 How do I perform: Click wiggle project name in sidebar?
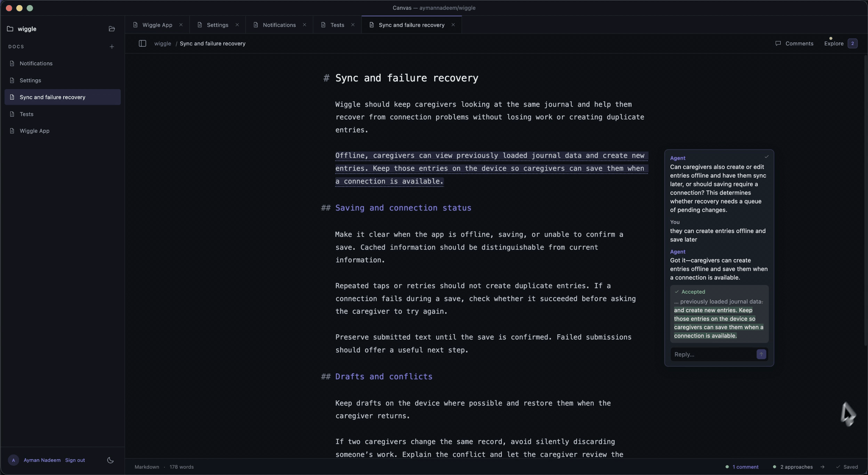(x=27, y=29)
